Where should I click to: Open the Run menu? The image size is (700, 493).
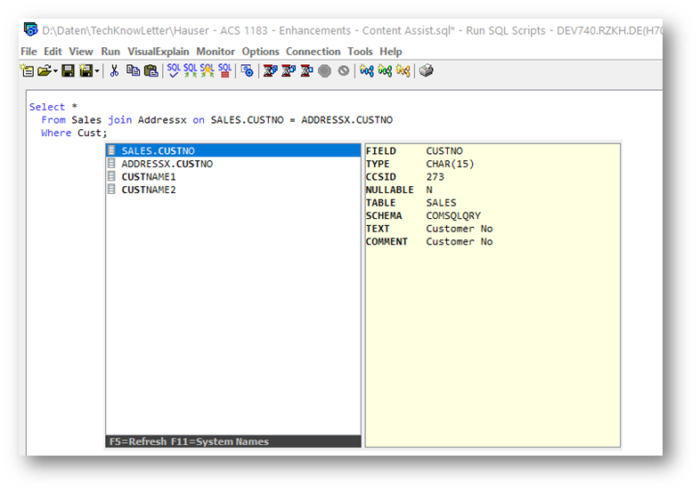coord(110,51)
